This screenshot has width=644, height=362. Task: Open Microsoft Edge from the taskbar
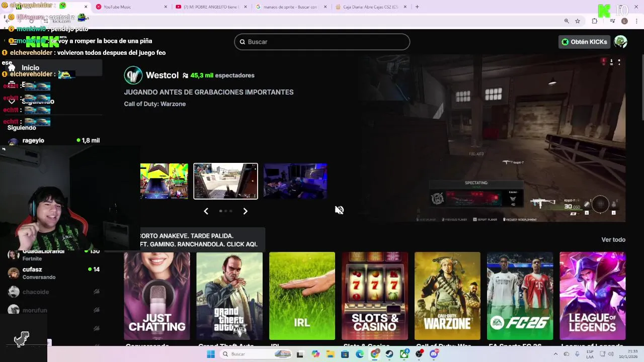(x=360, y=354)
